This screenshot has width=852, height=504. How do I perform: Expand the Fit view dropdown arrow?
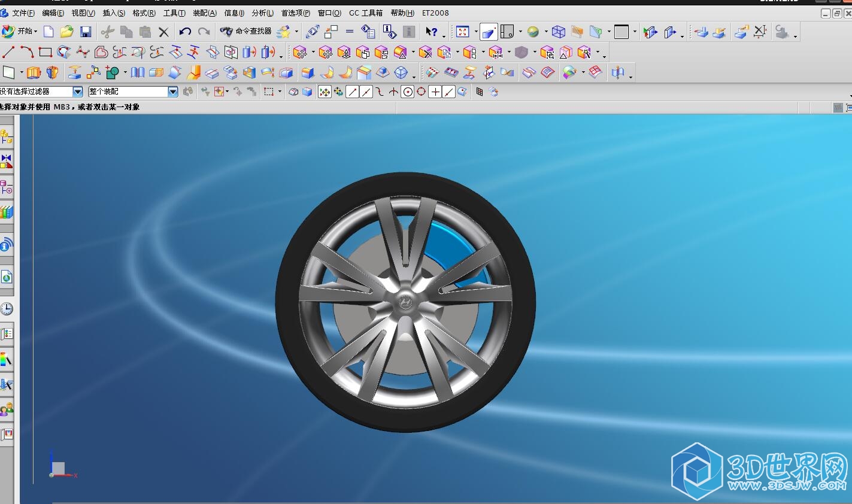(x=476, y=32)
